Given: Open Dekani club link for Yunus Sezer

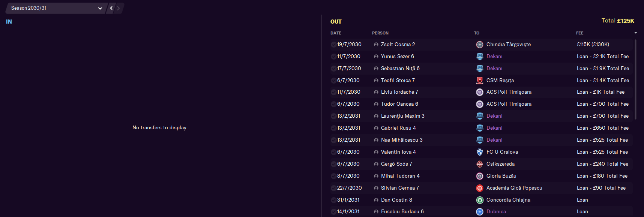Looking at the screenshot, I should pos(494,56).
